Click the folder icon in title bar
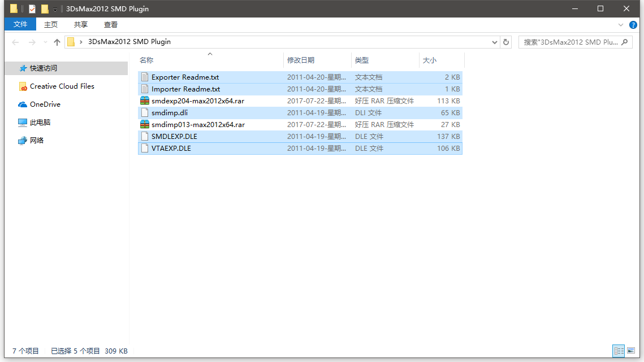This screenshot has width=644, height=362. [14, 8]
